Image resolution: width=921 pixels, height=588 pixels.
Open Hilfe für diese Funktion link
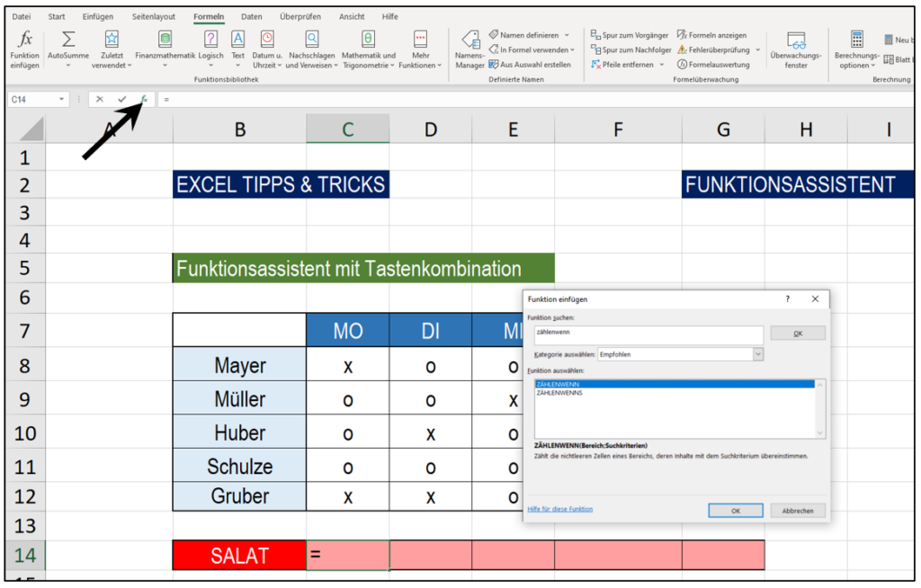[559, 509]
